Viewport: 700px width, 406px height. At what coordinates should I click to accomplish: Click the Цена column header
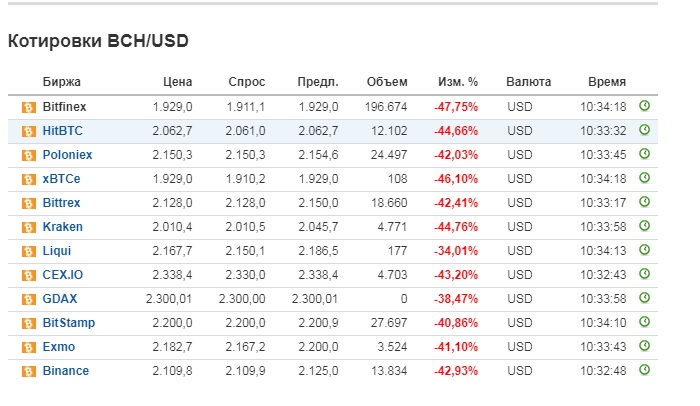click(x=178, y=82)
